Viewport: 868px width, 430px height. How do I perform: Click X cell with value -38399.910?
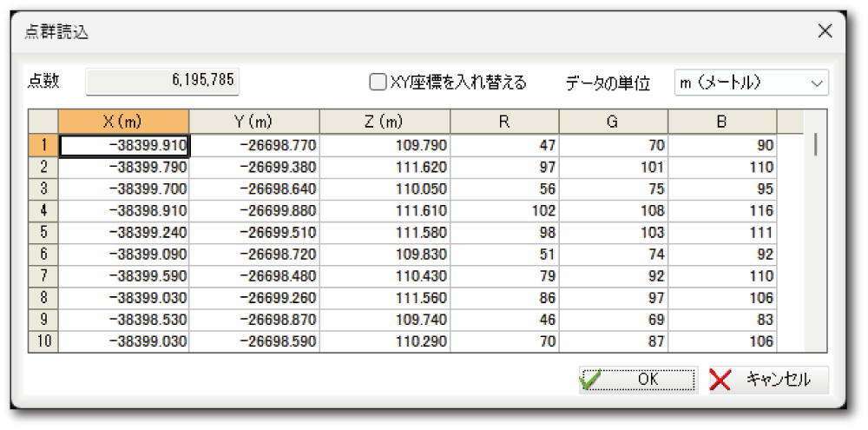pyautogui.click(x=123, y=145)
